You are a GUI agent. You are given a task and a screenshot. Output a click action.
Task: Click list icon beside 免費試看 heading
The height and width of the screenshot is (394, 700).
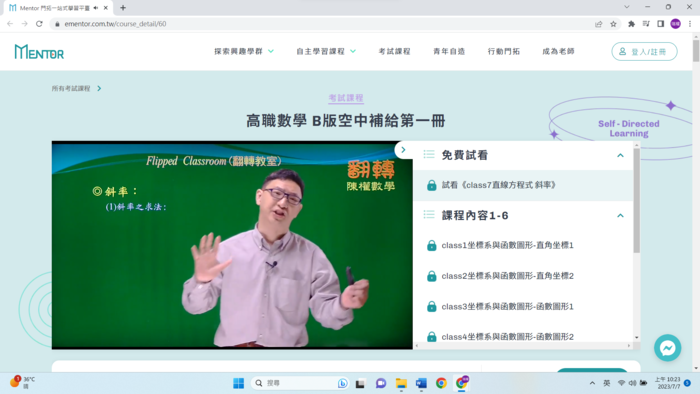click(x=429, y=154)
